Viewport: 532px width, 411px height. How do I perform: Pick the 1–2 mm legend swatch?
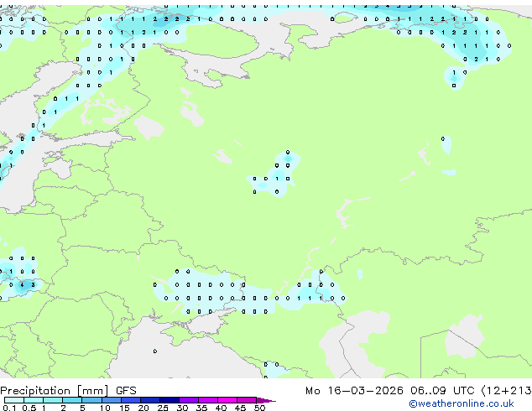[53, 400]
